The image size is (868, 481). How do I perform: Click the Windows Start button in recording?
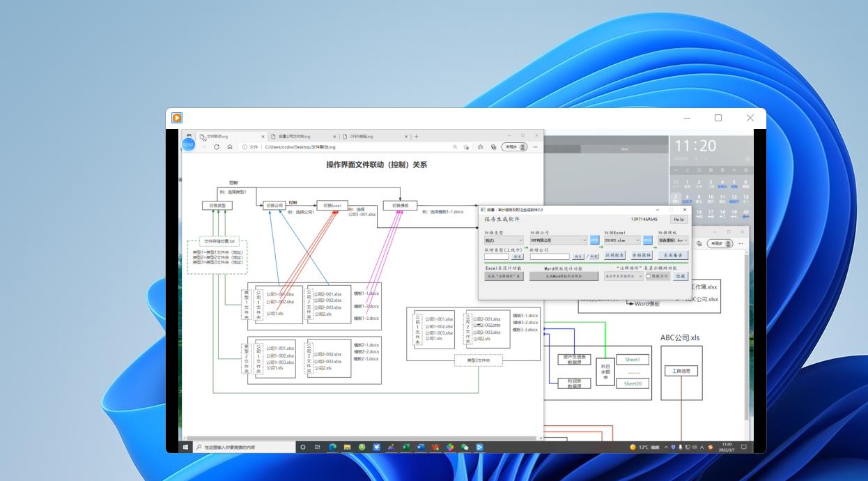pyautogui.click(x=186, y=447)
